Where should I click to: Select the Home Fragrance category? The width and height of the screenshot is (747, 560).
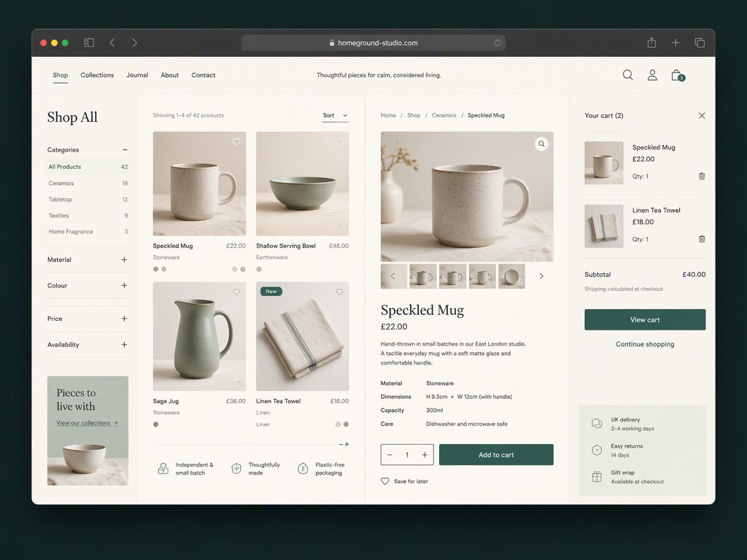88,232
